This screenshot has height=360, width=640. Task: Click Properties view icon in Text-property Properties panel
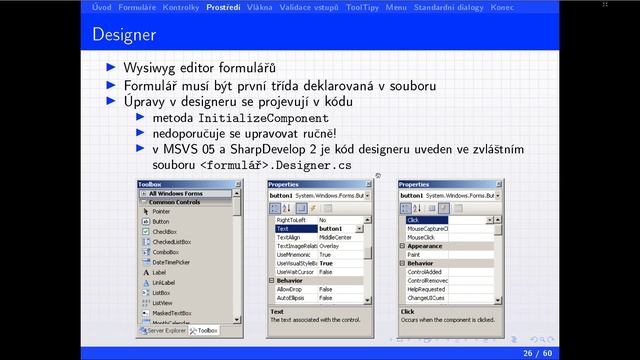(301, 209)
